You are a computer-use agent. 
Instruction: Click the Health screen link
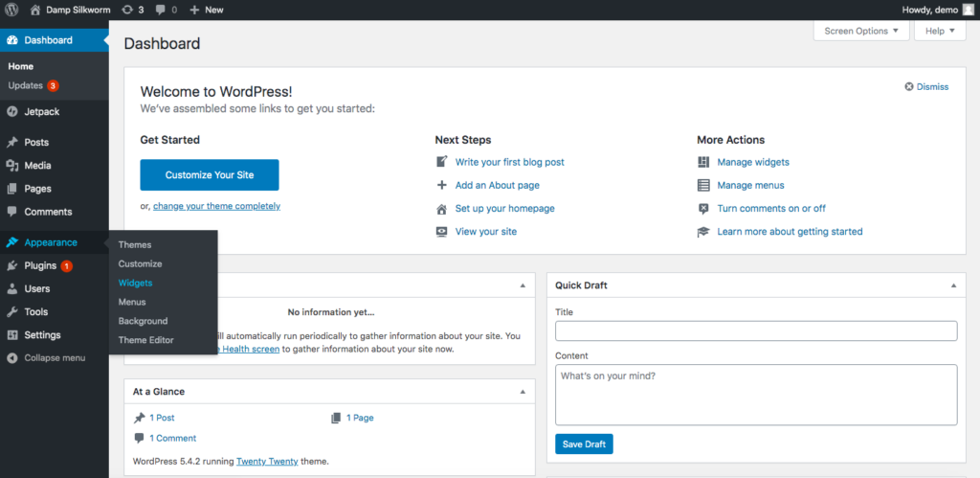click(249, 349)
